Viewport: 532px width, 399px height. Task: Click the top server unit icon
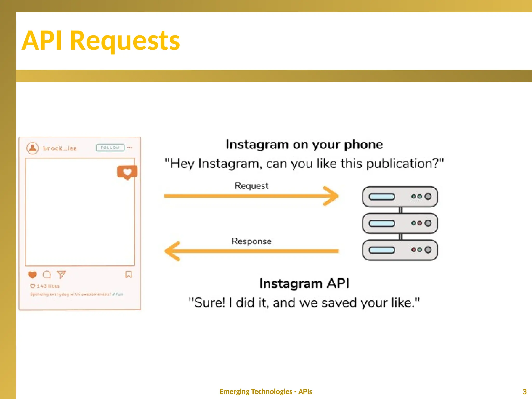click(x=400, y=197)
